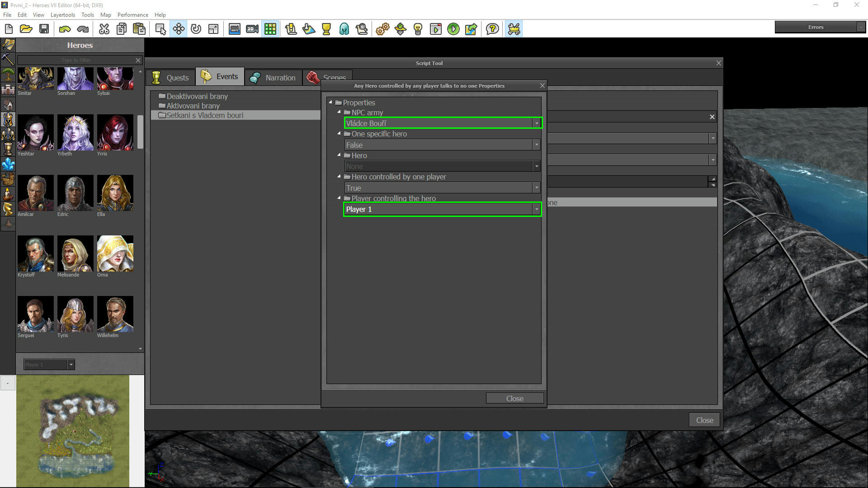868x488 pixels.
Task: Click the lightbulb lighting icon
Action: click(x=418, y=29)
